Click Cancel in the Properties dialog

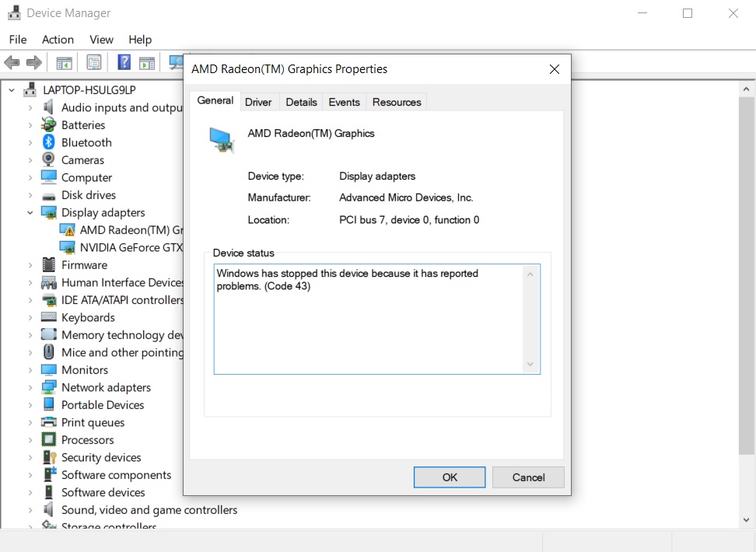pos(528,477)
